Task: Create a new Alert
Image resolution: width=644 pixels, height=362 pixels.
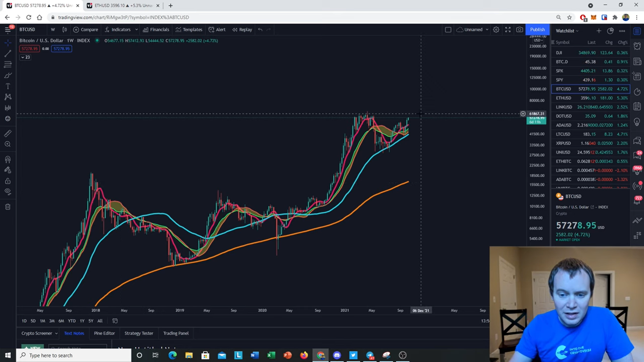Action: coord(217,29)
